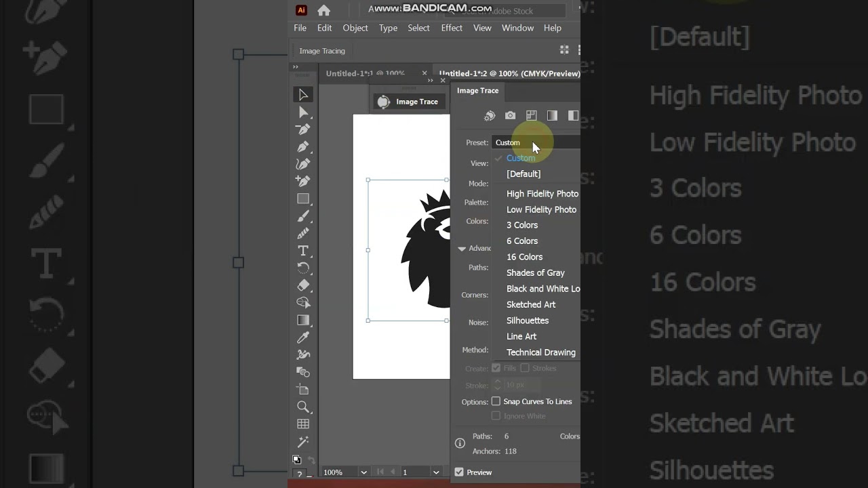Choose the 6 Colors preset

point(522,241)
